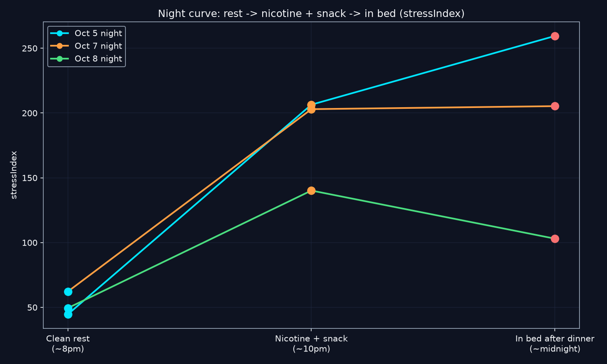Viewport: 607px width, 364px height.
Task: Click the 100 tick label on y-axis
Action: (x=30, y=243)
